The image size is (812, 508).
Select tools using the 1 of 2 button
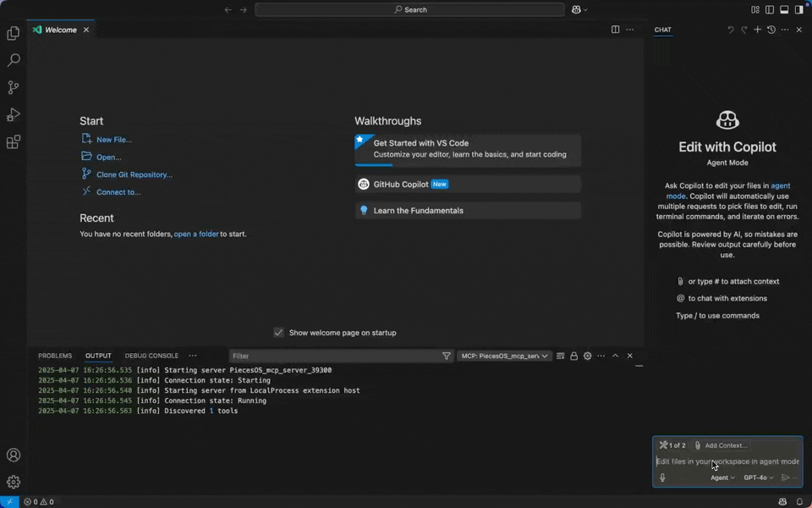pos(672,445)
